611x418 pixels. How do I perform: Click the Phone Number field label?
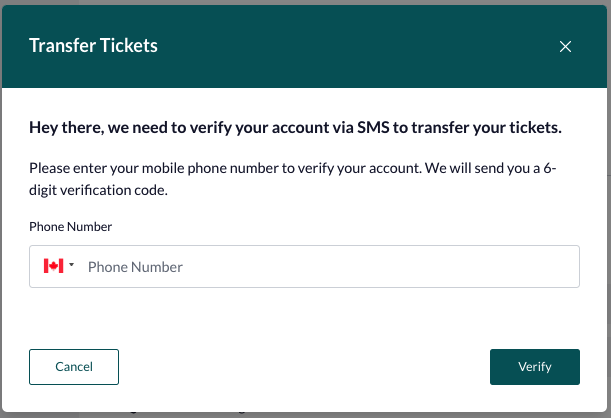coord(71,226)
